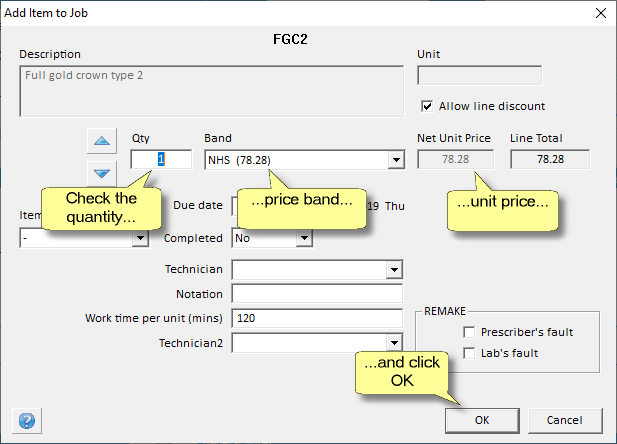
Task: Click the down arrow quantity button
Action: point(101,173)
